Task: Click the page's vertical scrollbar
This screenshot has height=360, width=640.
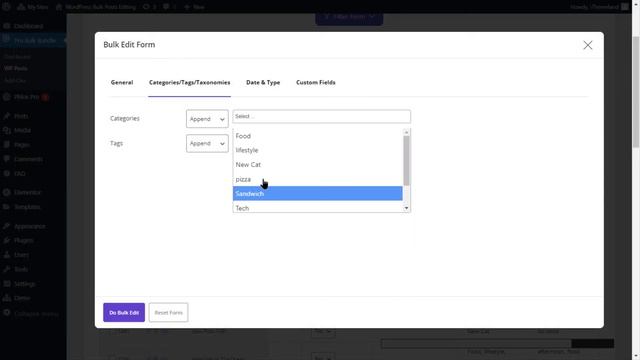Action: point(636,92)
